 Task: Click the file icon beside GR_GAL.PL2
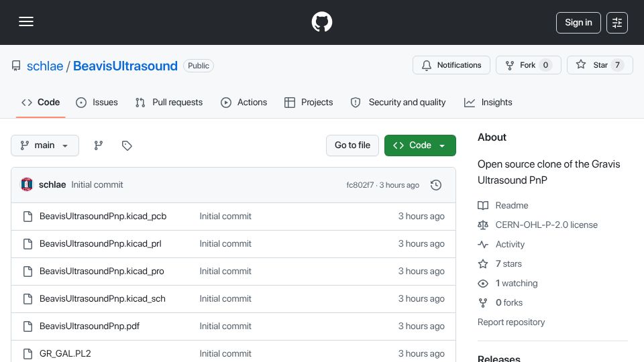coord(28,354)
